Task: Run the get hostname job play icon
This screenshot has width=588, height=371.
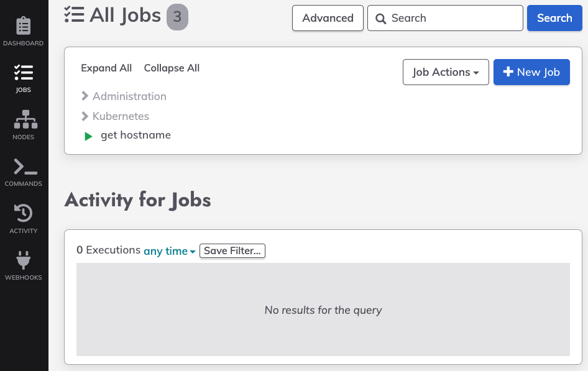Action: click(x=88, y=137)
